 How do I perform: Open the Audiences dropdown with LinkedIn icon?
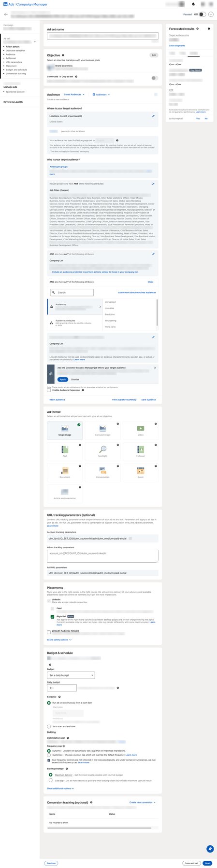point(101,95)
